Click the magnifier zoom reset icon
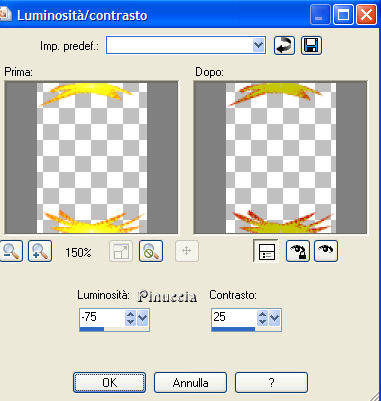 (x=151, y=251)
